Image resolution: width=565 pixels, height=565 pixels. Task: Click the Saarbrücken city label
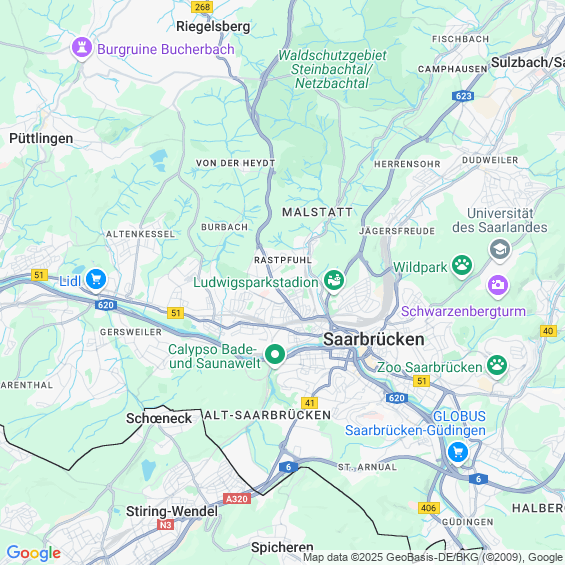374,339
